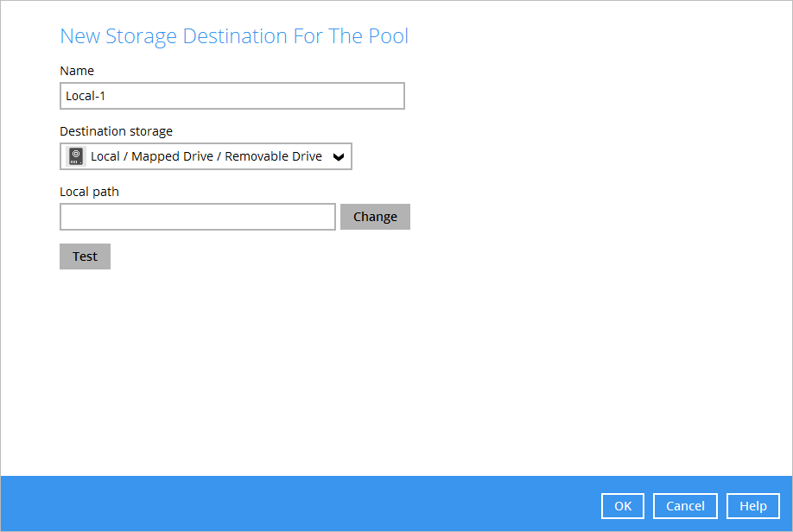
Task: Click the Name field label
Action: click(77, 71)
